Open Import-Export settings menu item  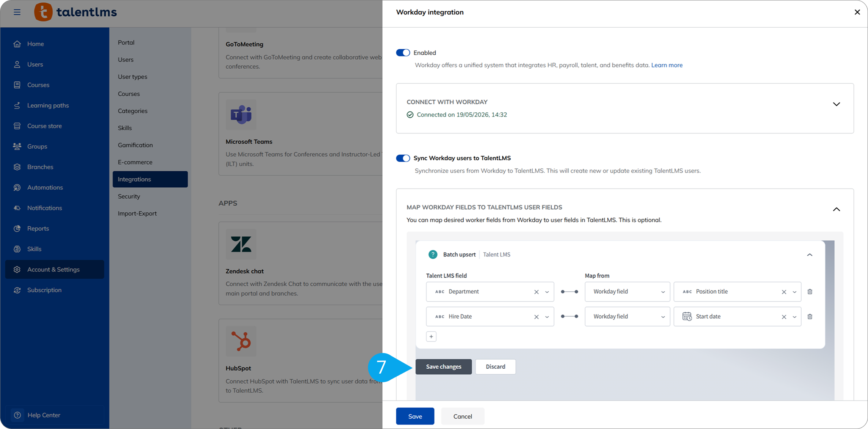[137, 213]
